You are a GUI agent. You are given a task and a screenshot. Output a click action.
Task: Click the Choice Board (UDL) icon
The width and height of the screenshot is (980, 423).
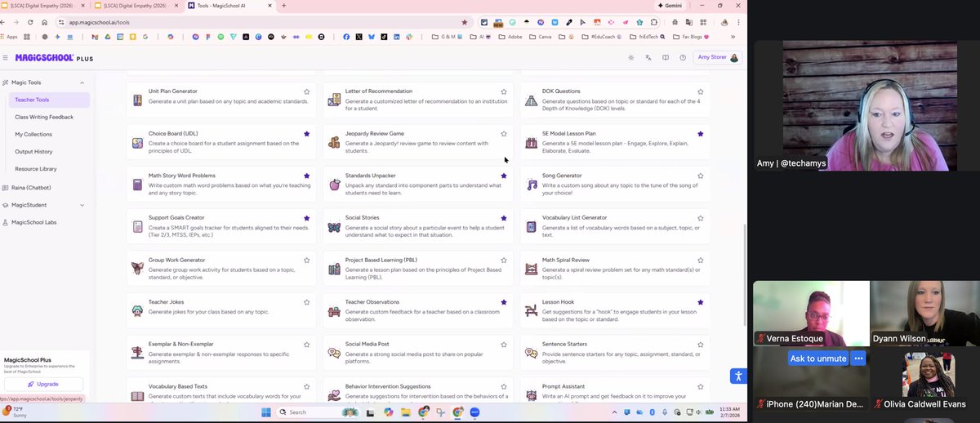138,143
